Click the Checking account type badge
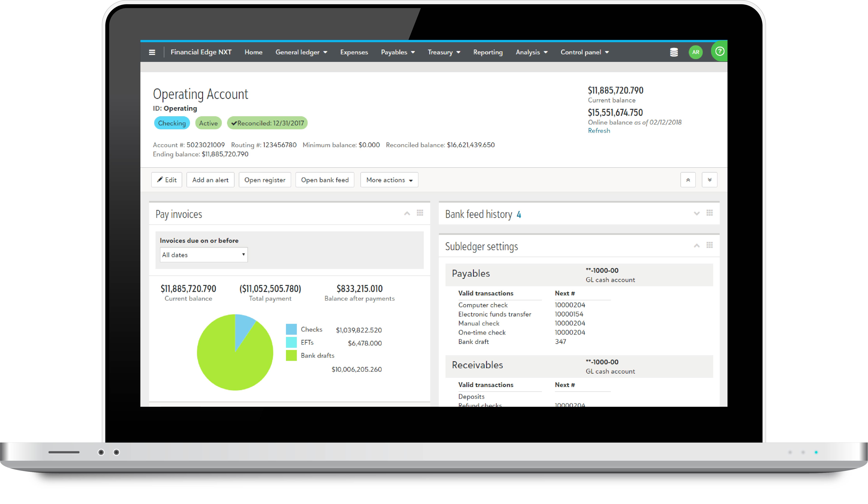The image size is (868, 504). point(172,123)
